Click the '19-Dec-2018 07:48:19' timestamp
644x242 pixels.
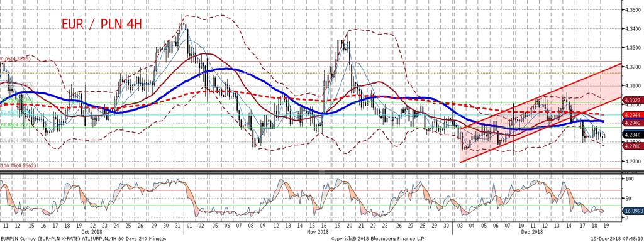(618, 238)
